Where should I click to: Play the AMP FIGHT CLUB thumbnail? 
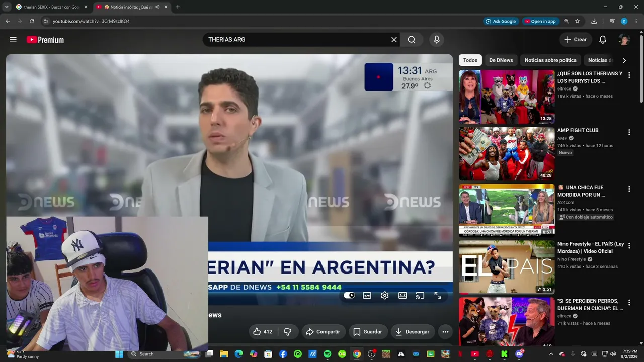click(x=507, y=153)
